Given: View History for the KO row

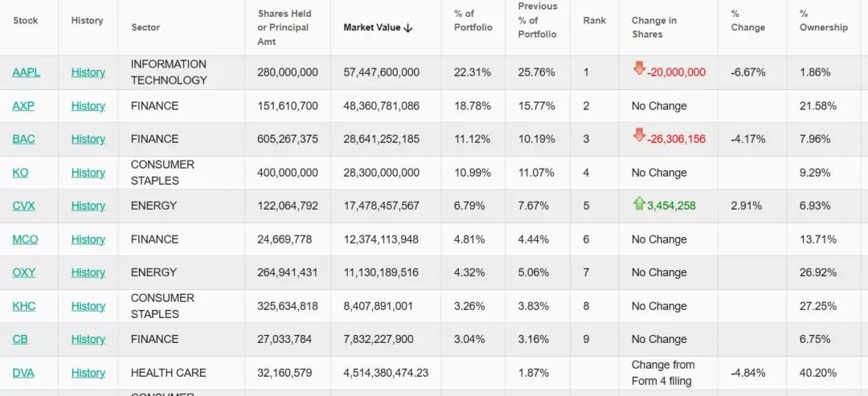Looking at the screenshot, I should point(88,173).
